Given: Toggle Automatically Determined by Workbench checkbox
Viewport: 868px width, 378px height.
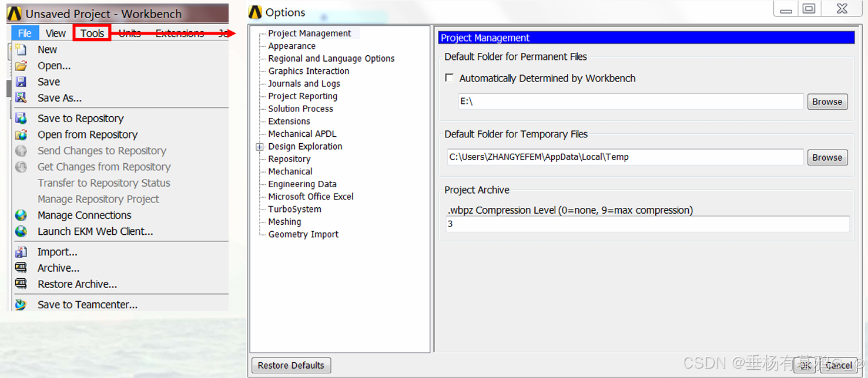Looking at the screenshot, I should coord(450,78).
